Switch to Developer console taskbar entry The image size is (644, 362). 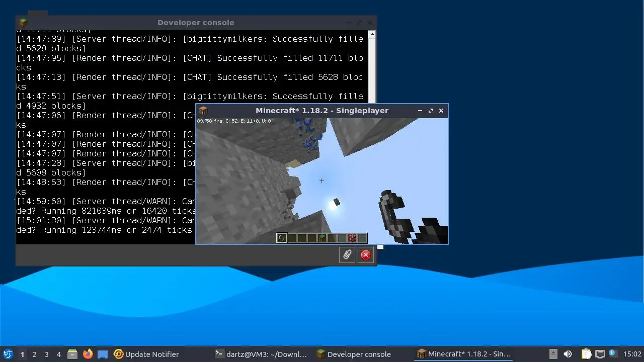tap(354, 354)
